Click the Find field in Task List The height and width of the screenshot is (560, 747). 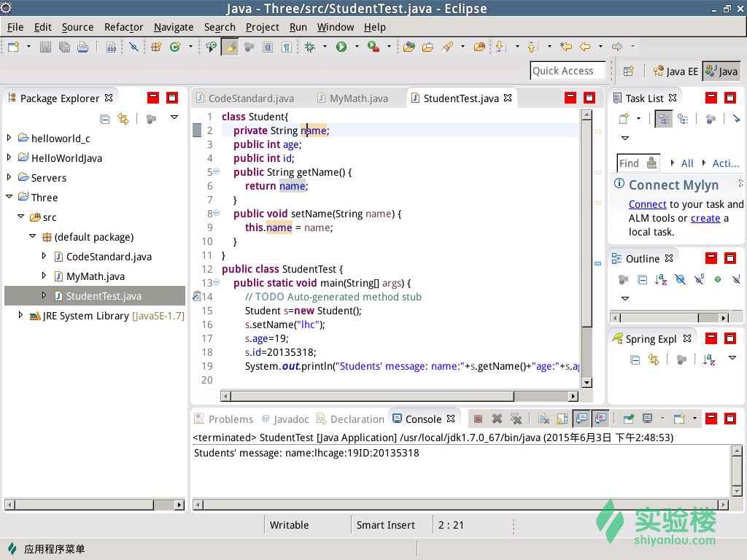(638, 163)
